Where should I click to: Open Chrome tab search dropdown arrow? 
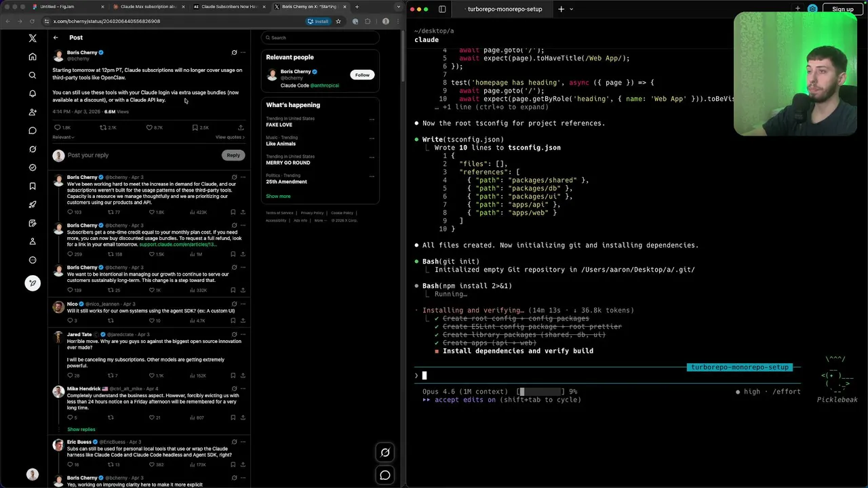pos(399,7)
